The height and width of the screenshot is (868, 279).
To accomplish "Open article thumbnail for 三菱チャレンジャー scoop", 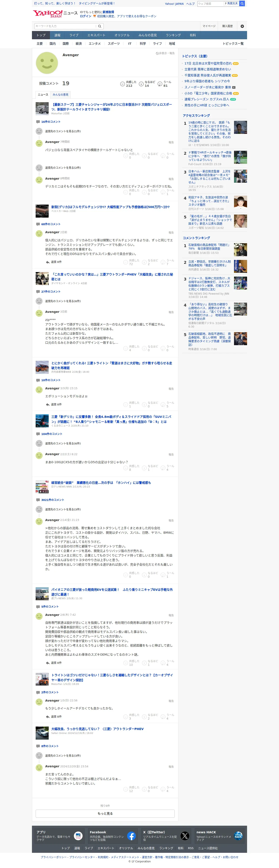I will [42, 109].
